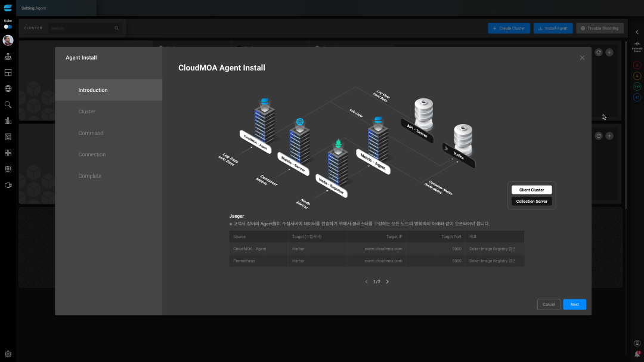
Task: Refresh the second cluster card
Action: pyautogui.click(x=599, y=135)
